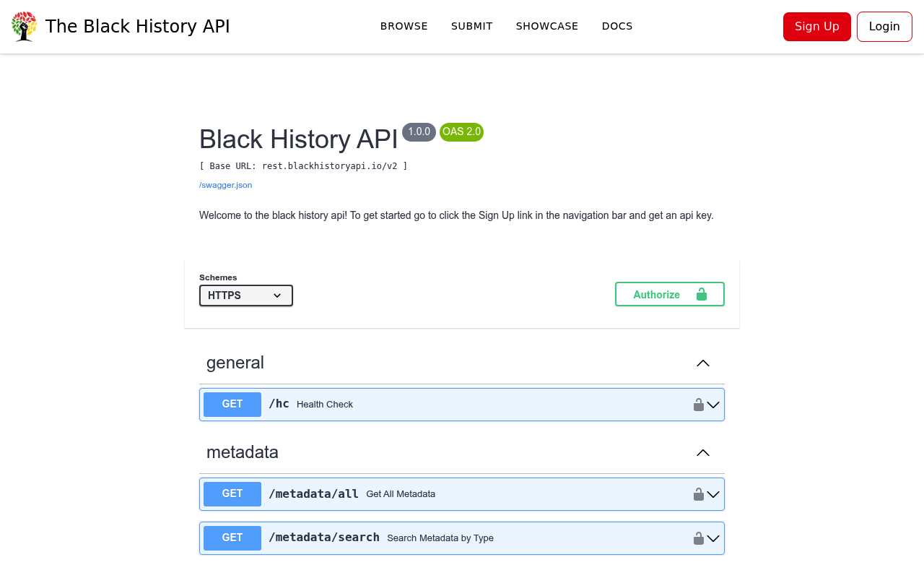Expand the /metadata/search endpoint chevron
The height and width of the screenshot is (578, 924).
tap(713, 538)
